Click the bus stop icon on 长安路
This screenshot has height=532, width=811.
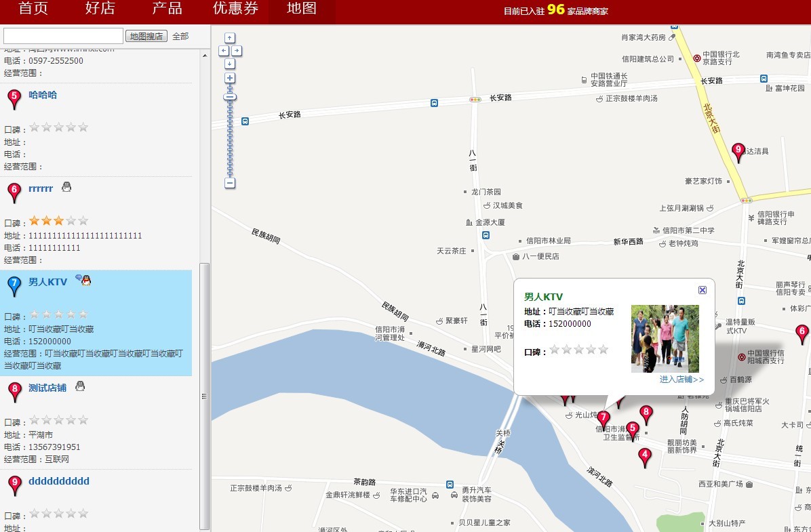(434, 103)
